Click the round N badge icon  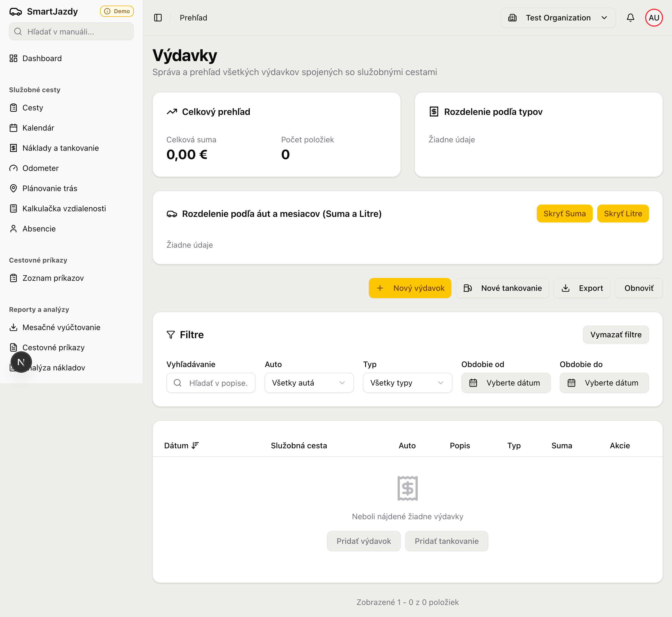coord(21,362)
